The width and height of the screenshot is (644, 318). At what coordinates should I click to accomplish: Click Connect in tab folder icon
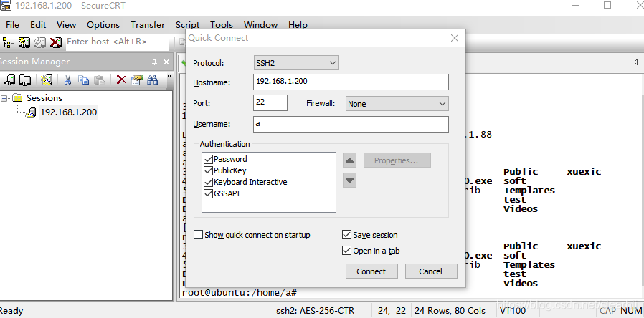click(25, 79)
